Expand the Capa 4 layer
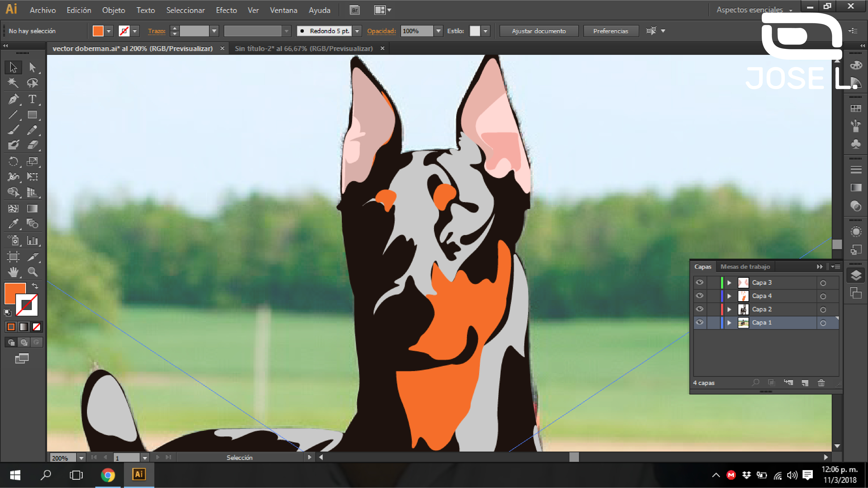 point(729,296)
